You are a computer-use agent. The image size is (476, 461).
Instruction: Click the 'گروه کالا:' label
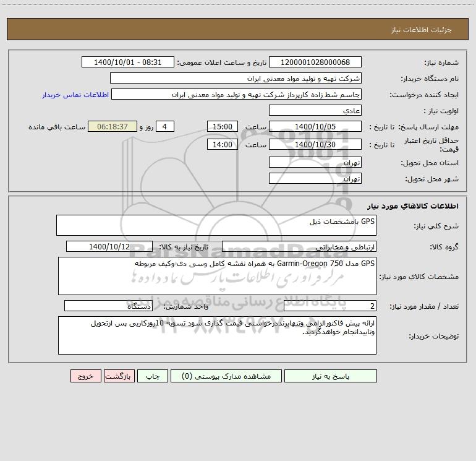pos(444,247)
